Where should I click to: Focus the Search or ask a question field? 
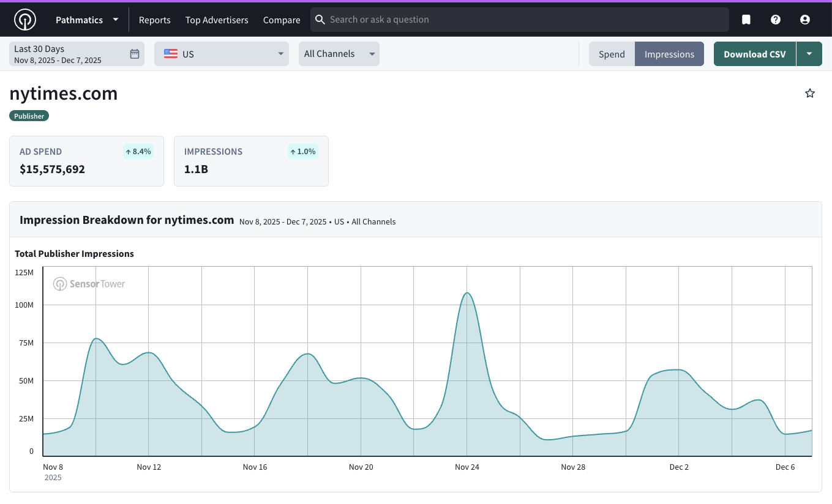point(520,20)
